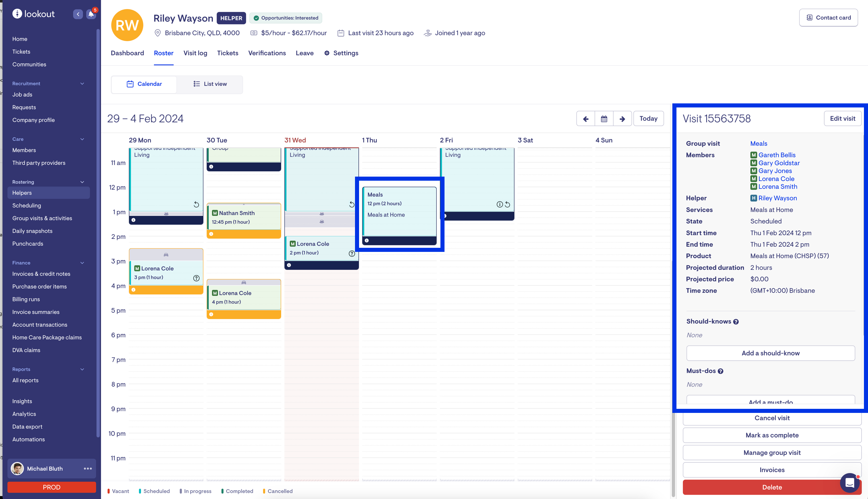The width and height of the screenshot is (868, 499).
Task: Switch to List view toggle
Action: pyautogui.click(x=210, y=84)
